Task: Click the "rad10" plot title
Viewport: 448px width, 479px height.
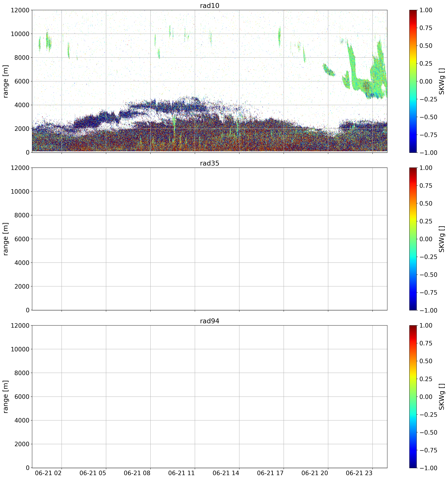Action: [209, 5]
